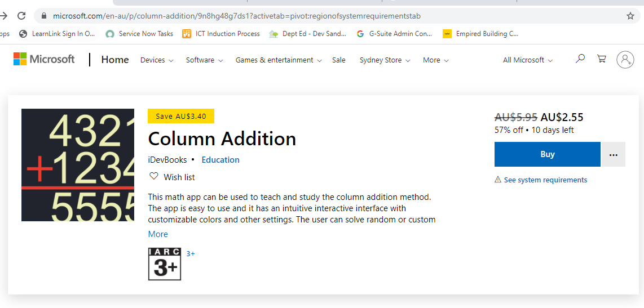Screen dimensions: 644x308
Task: Click the Column Addition app thumbnail
Action: tap(78, 165)
